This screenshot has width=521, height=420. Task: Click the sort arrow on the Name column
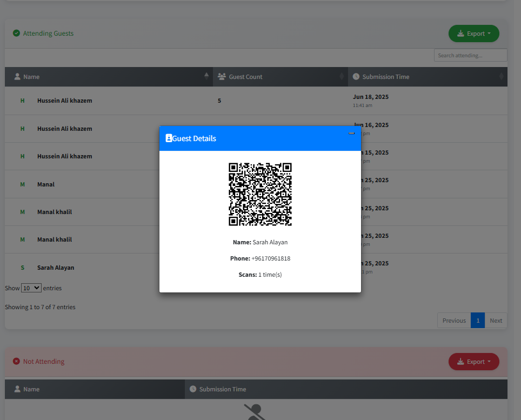click(x=206, y=75)
